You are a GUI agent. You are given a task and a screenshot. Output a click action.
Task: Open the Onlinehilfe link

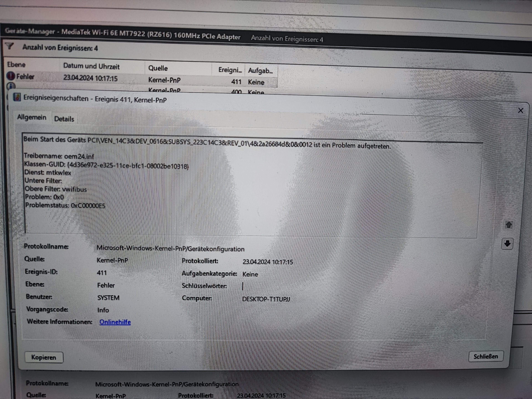pyautogui.click(x=115, y=322)
